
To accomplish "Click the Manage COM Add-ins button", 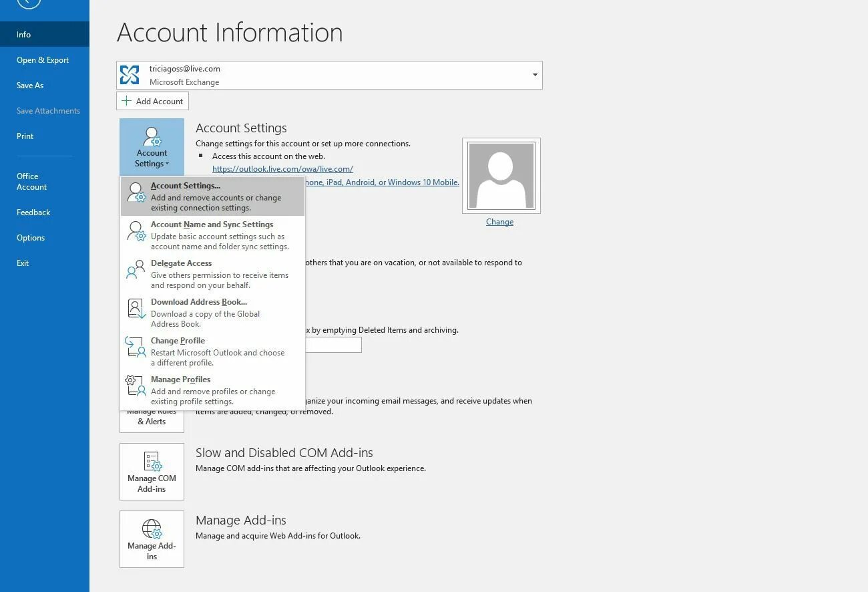I will point(152,471).
